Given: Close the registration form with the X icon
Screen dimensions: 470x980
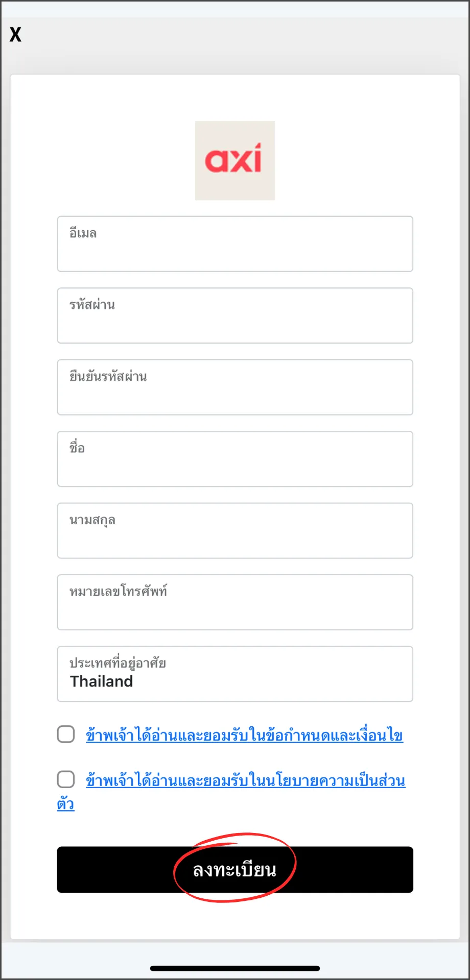Looking at the screenshot, I should [15, 34].
